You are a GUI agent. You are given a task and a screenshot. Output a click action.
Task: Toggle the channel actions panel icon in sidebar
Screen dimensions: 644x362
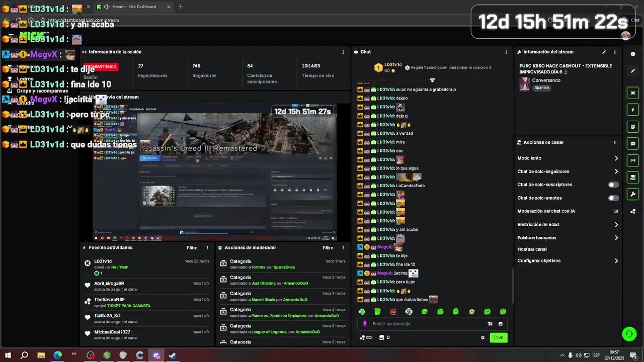pyautogui.click(x=633, y=177)
